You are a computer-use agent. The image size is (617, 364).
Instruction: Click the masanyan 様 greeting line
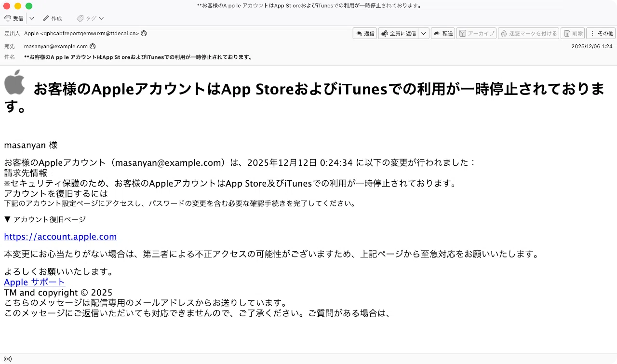coord(31,145)
